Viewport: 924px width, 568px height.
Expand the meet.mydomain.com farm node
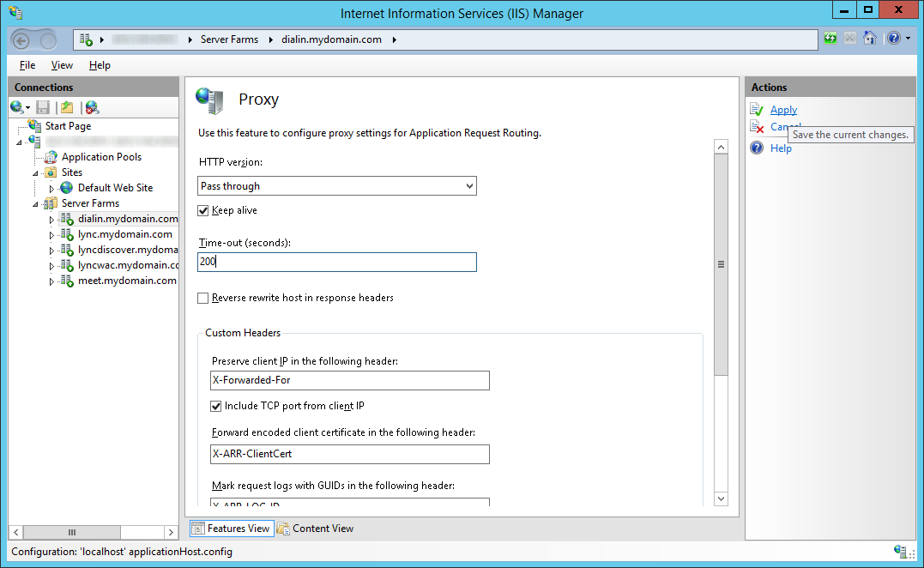click(x=51, y=281)
